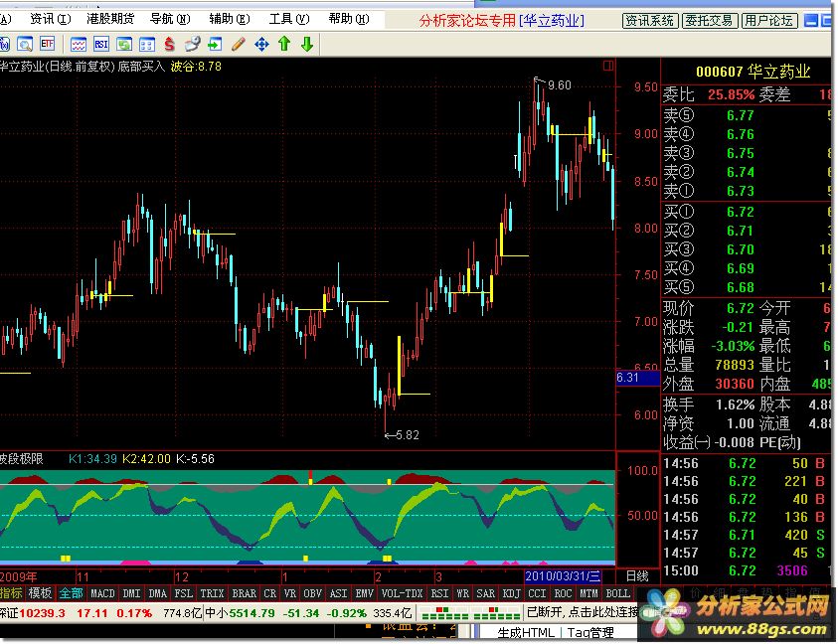Switch to the DMA indicator tab
Screen dimensions: 838x644
157,593
